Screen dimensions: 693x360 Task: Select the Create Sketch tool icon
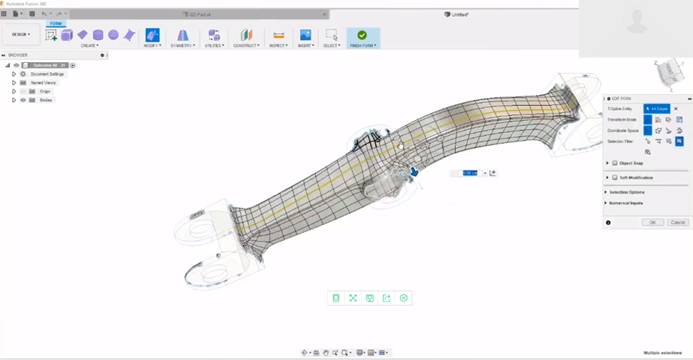click(x=51, y=35)
